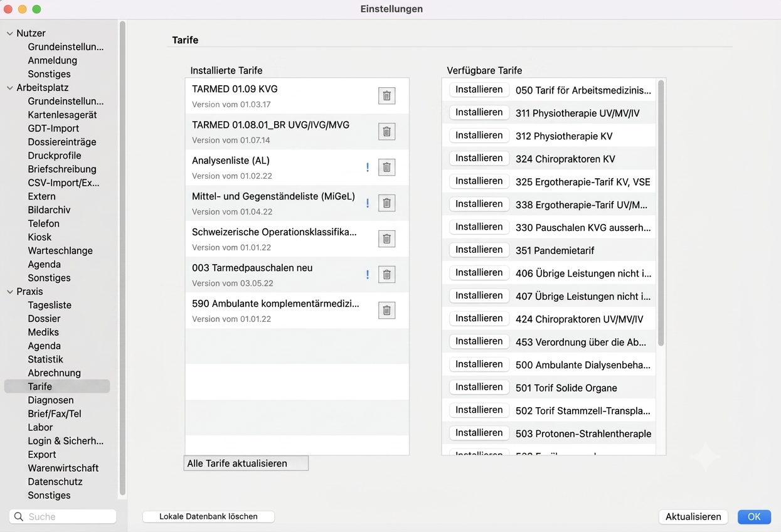Image resolution: width=781 pixels, height=532 pixels.
Task: Install 325 Ergotherapie-Tarif KV, VSE
Action: click(x=479, y=181)
